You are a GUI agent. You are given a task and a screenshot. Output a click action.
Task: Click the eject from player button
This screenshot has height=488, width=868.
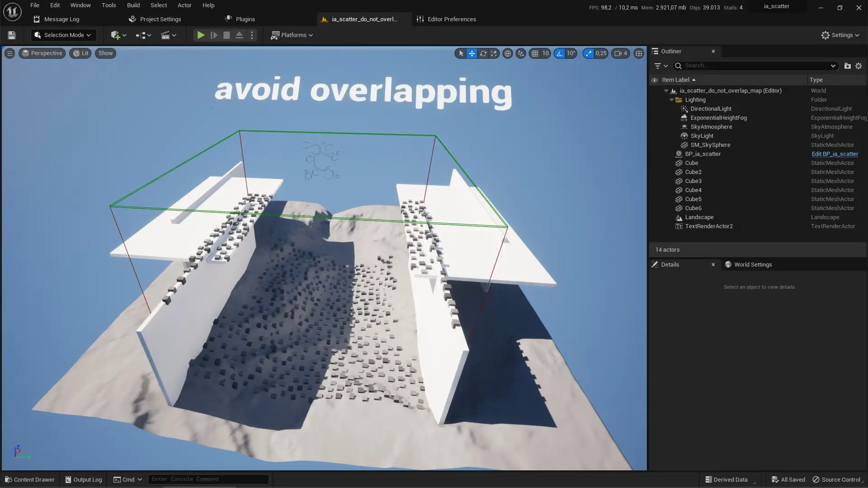(239, 35)
